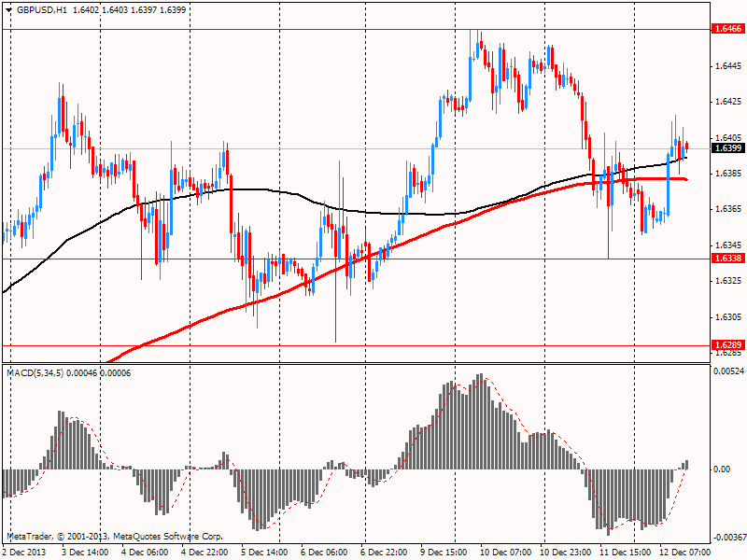747x560 pixels.
Task: Click the 0.00 MACD zero level label
Action: 722,469
